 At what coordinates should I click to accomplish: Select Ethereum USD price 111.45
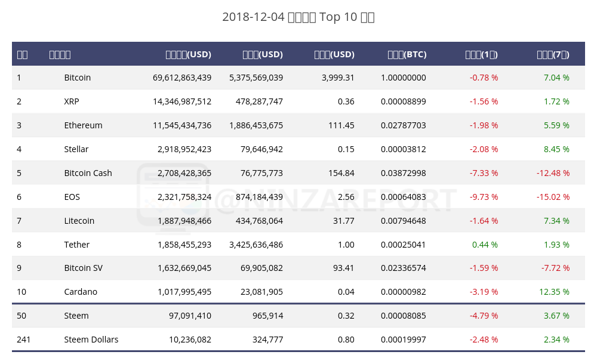341,125
